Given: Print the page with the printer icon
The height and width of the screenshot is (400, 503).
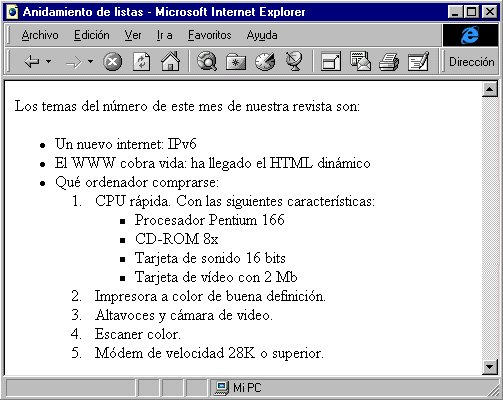Looking at the screenshot, I should click(x=389, y=62).
